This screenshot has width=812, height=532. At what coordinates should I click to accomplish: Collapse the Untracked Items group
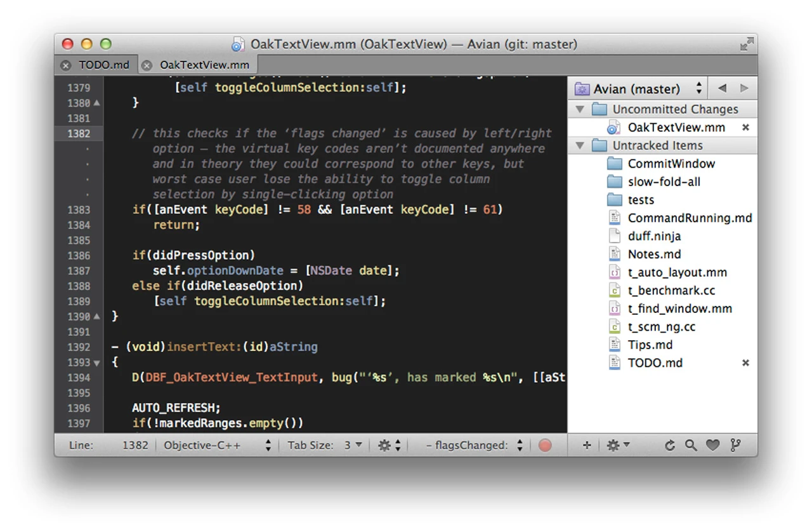click(579, 145)
